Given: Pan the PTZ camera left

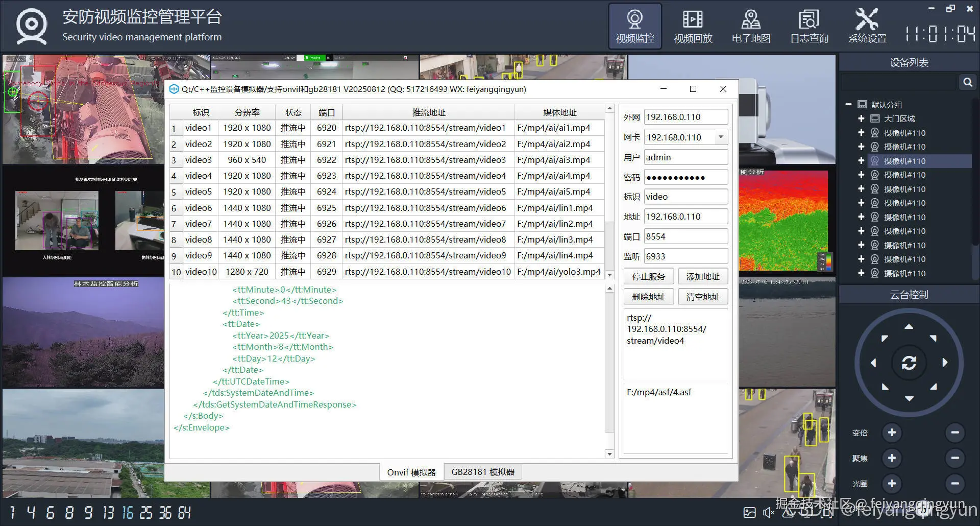Looking at the screenshot, I should 873,363.
